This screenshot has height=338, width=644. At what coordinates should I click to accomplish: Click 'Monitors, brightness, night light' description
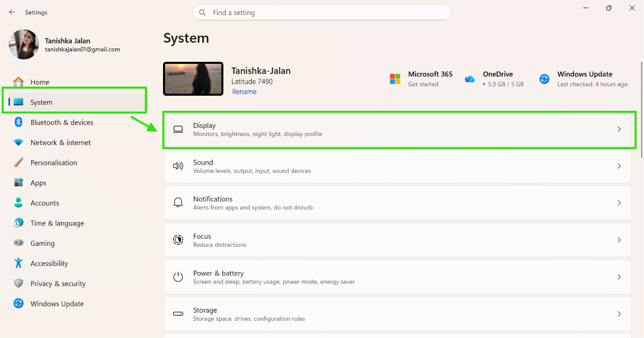258,134
